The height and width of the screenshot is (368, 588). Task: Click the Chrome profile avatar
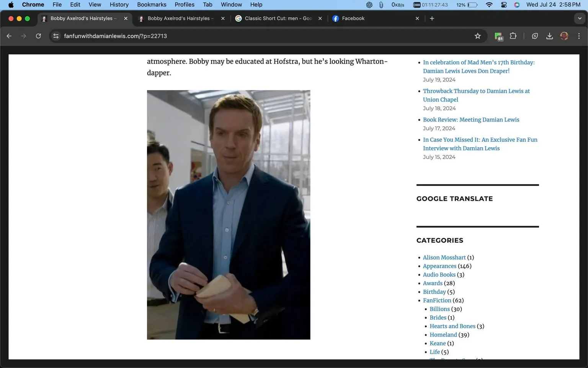click(x=564, y=36)
